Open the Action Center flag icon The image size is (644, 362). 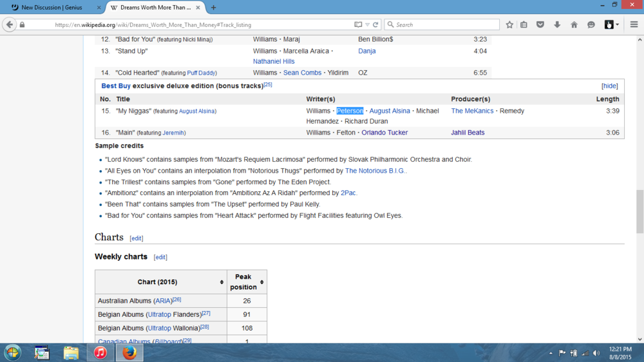click(x=562, y=353)
